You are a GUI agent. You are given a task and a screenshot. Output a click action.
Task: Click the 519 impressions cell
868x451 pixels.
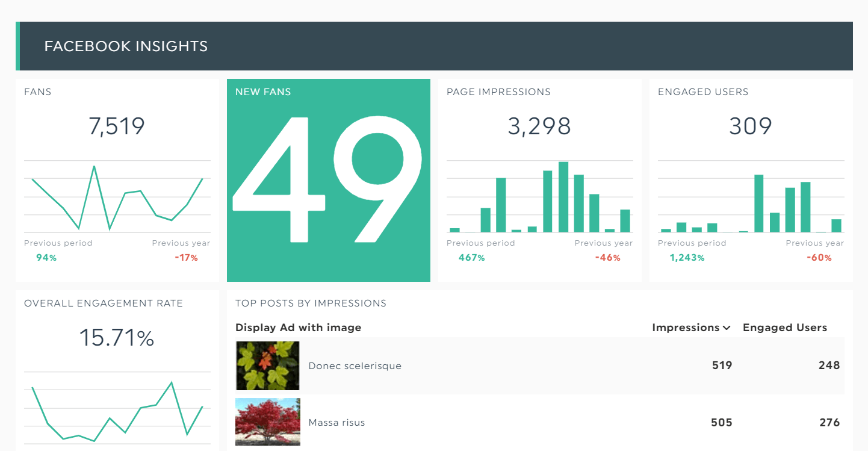[722, 365]
